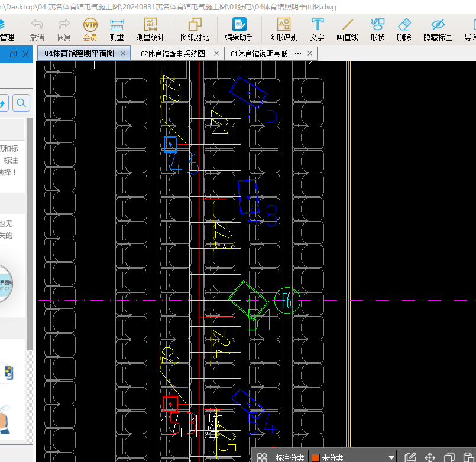Click the yellow Z24 label in drawing
Screen dimensions: 476x462
[221, 344]
